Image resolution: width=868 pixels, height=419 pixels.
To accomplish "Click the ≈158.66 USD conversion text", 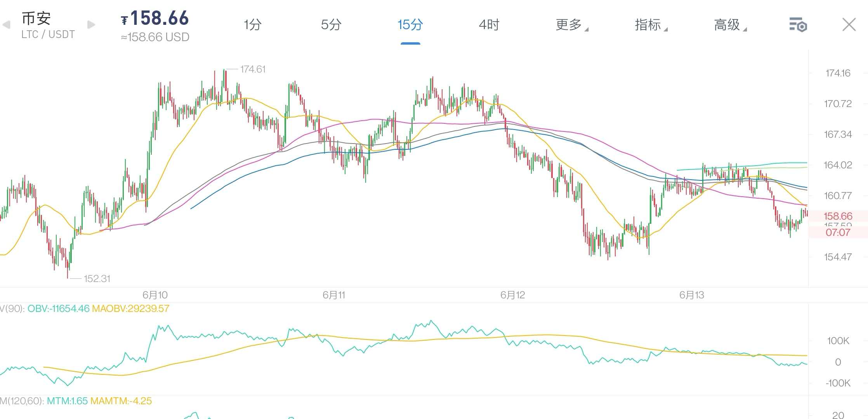I will 155,37.
